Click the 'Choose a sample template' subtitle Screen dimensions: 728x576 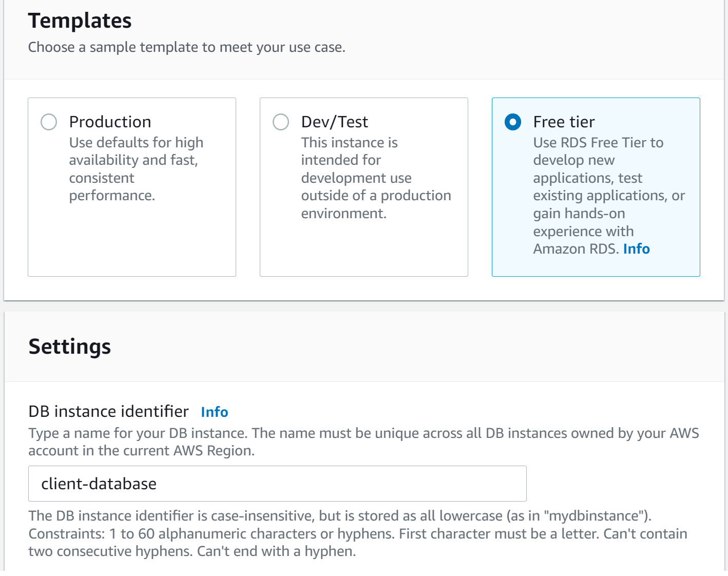pyautogui.click(x=186, y=47)
